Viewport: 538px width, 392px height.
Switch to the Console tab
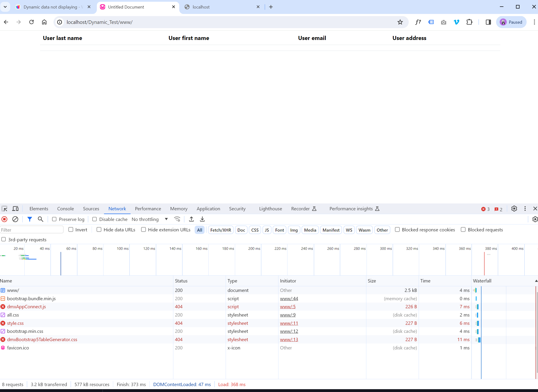[65, 209]
